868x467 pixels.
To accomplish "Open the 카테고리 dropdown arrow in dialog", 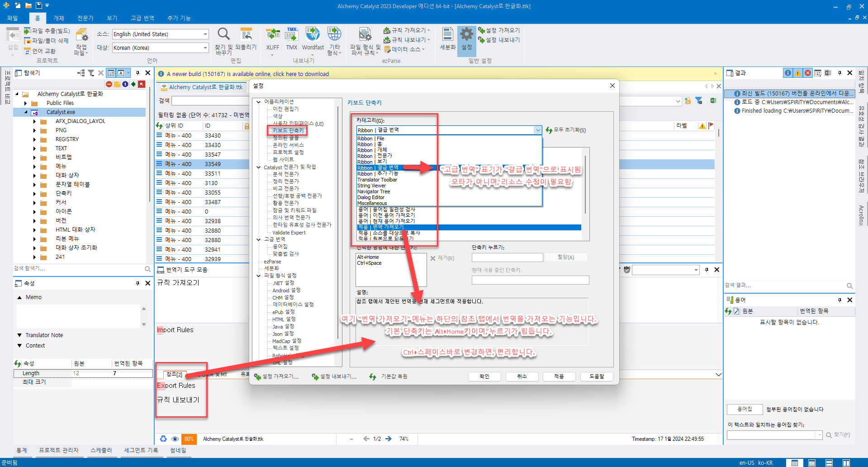I will [538, 130].
